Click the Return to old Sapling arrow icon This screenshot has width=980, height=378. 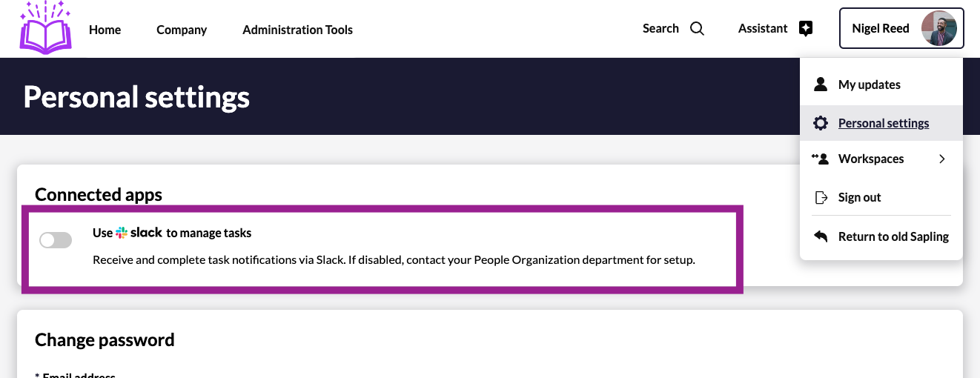click(820, 236)
